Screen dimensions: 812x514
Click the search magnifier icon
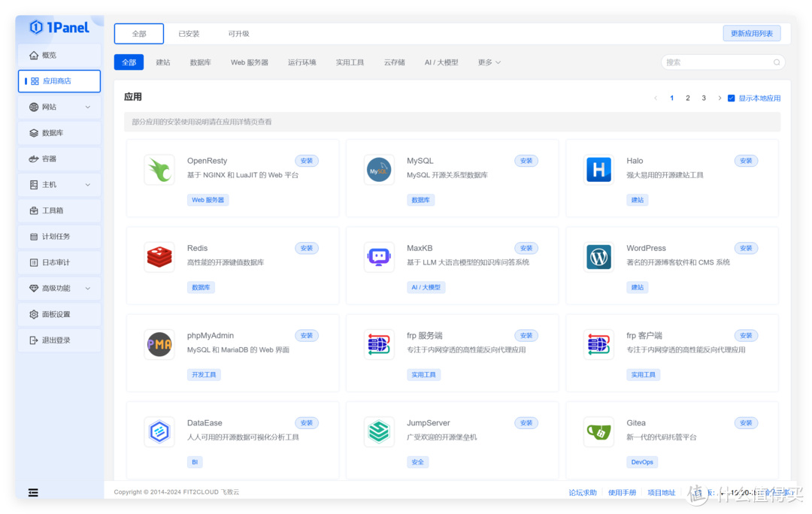[x=776, y=62]
